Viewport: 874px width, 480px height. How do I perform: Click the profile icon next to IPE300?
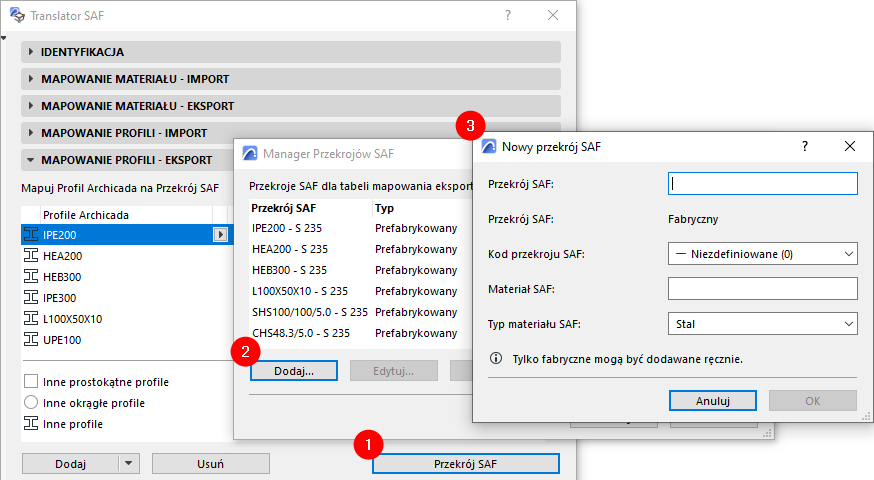(x=30, y=298)
